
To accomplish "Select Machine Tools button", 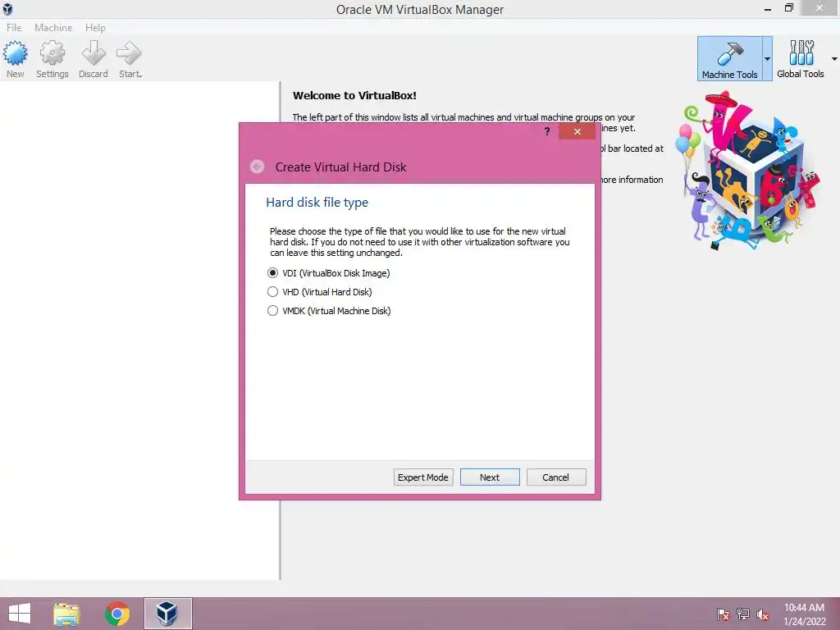I will point(729,59).
